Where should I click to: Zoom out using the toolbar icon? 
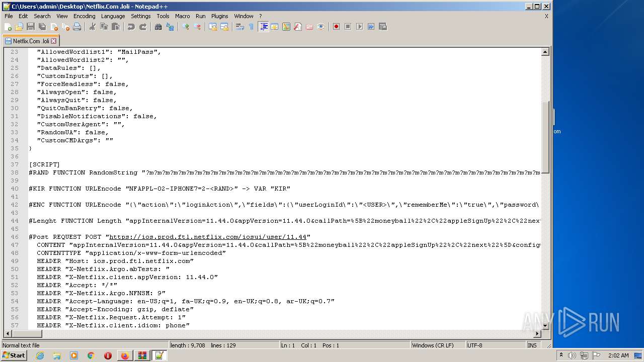tap(197, 27)
